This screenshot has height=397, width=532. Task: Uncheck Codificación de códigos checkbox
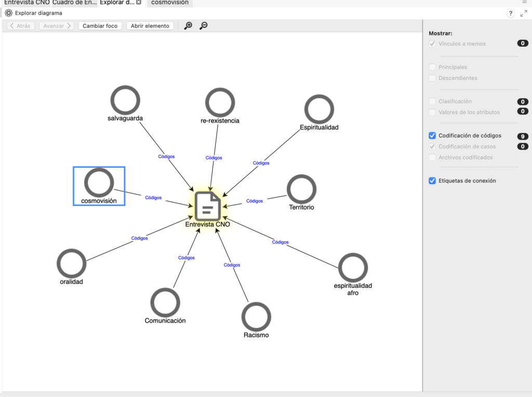[x=432, y=136]
